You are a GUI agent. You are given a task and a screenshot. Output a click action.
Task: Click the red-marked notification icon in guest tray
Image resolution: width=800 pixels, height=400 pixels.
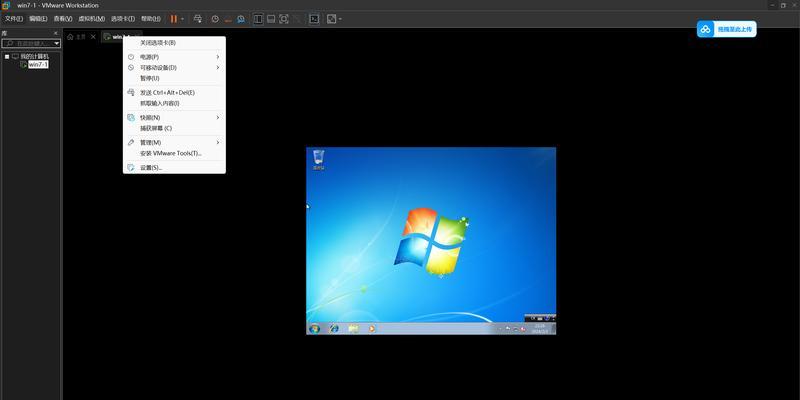pos(523,329)
